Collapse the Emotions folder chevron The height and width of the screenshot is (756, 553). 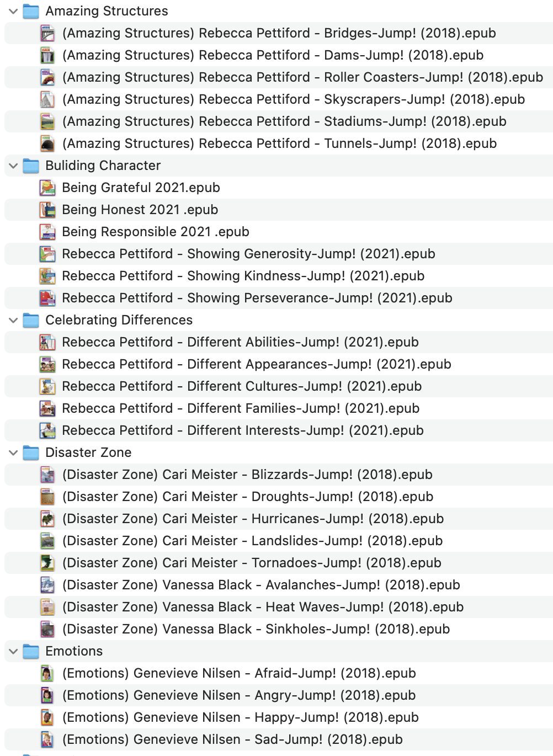coord(13,651)
